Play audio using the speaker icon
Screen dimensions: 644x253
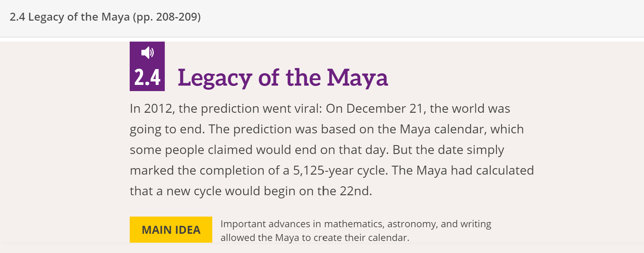coord(148,53)
